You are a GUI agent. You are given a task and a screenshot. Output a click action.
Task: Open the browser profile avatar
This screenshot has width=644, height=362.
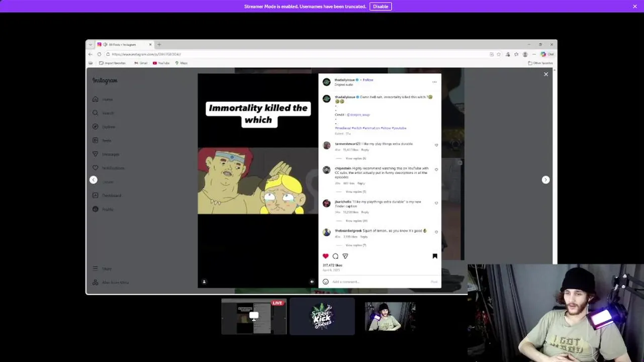click(525, 54)
